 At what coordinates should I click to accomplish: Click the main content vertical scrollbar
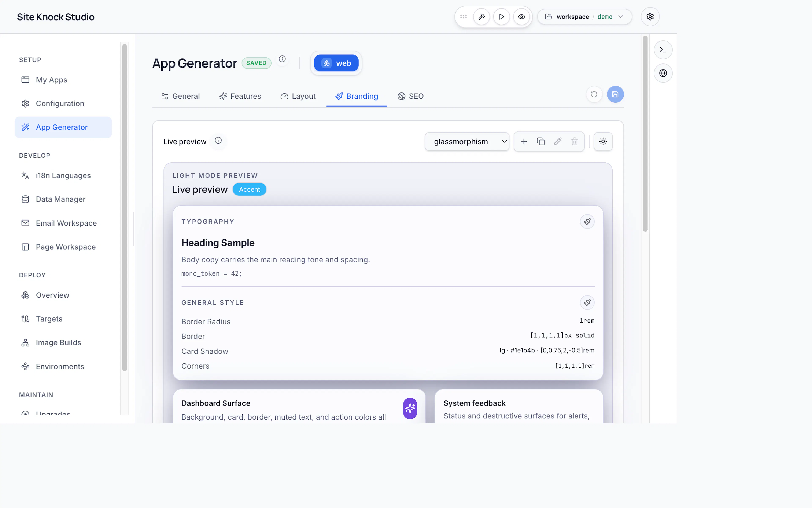click(x=645, y=134)
